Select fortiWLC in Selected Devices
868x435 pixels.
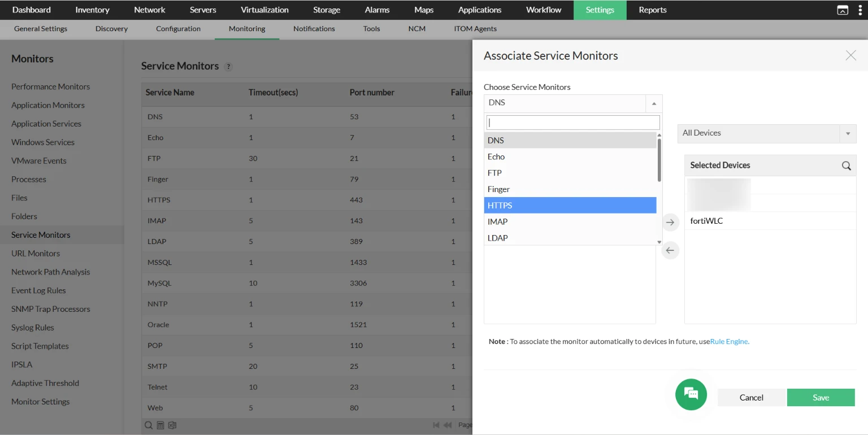770,221
